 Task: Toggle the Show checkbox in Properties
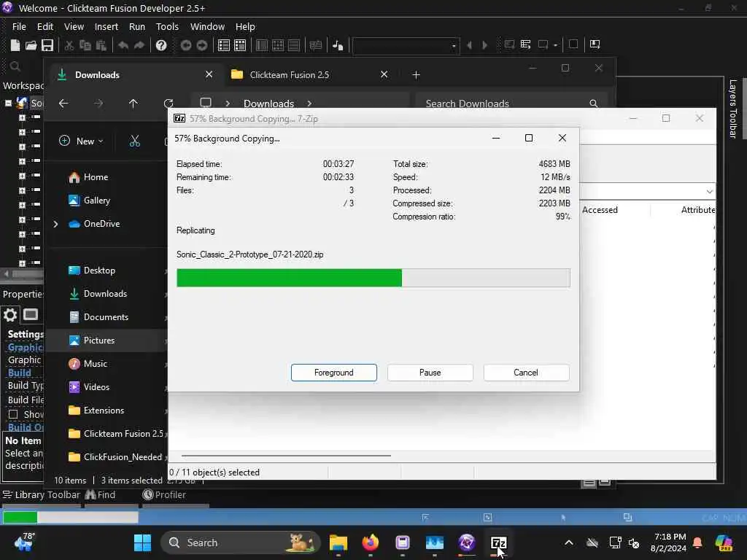(x=13, y=414)
